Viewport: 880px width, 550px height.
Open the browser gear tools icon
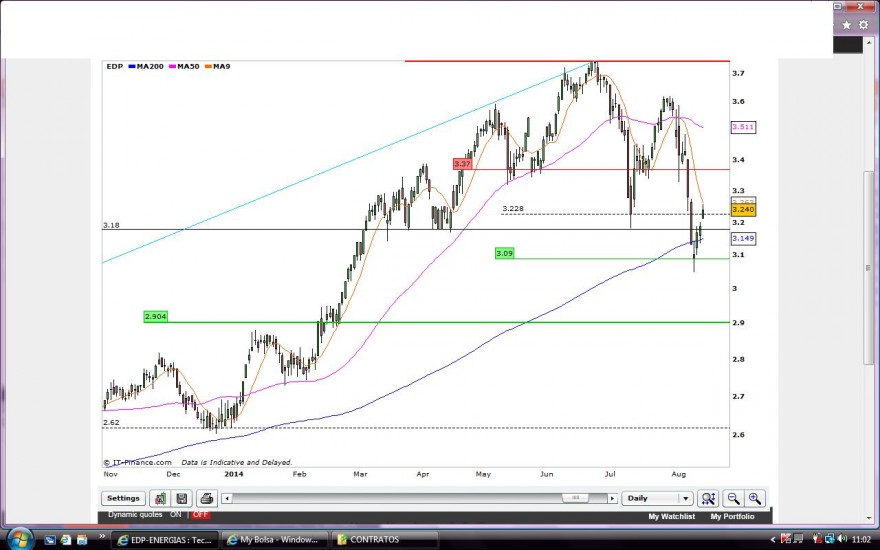pyautogui.click(x=864, y=25)
